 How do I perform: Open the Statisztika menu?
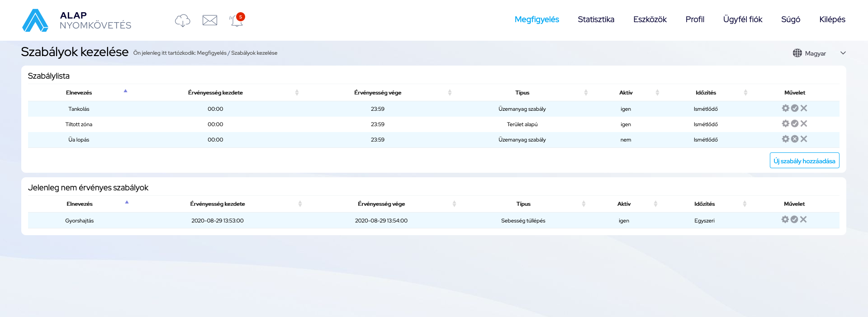pos(596,19)
